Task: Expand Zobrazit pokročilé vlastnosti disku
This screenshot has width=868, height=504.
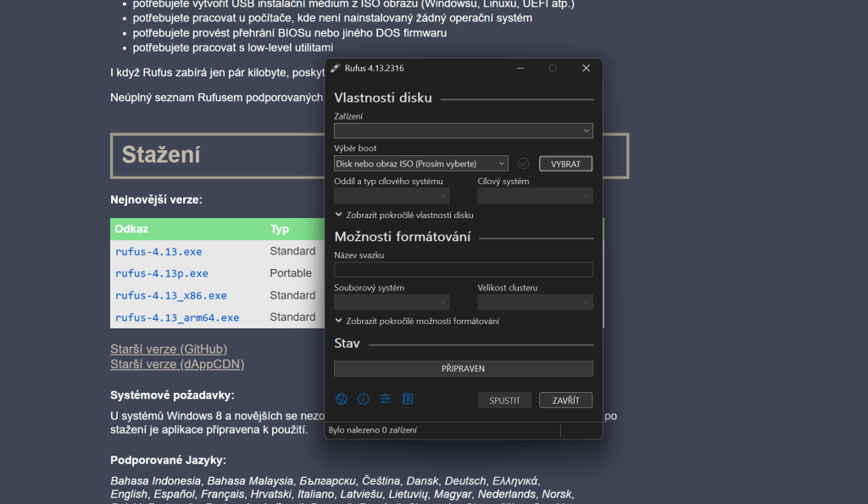Action: point(403,216)
